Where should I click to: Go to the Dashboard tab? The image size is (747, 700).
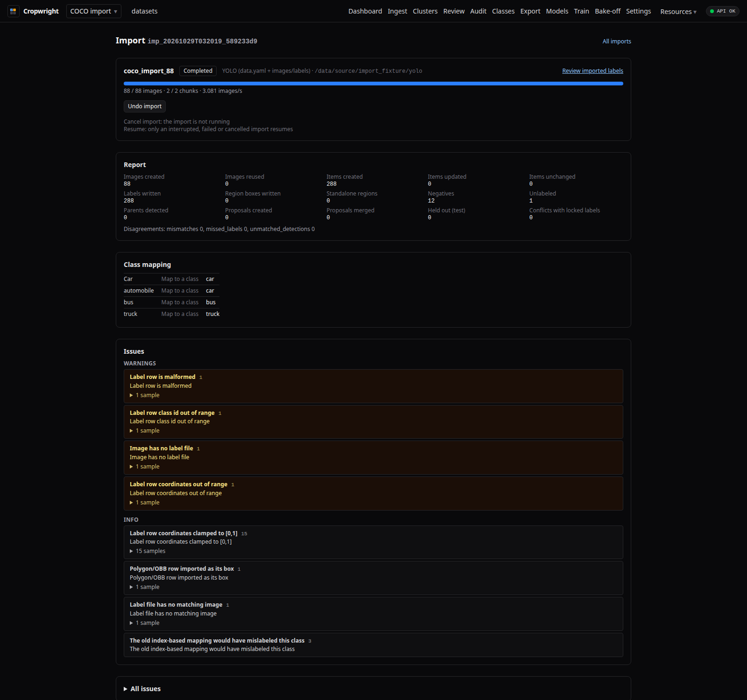[x=365, y=11]
